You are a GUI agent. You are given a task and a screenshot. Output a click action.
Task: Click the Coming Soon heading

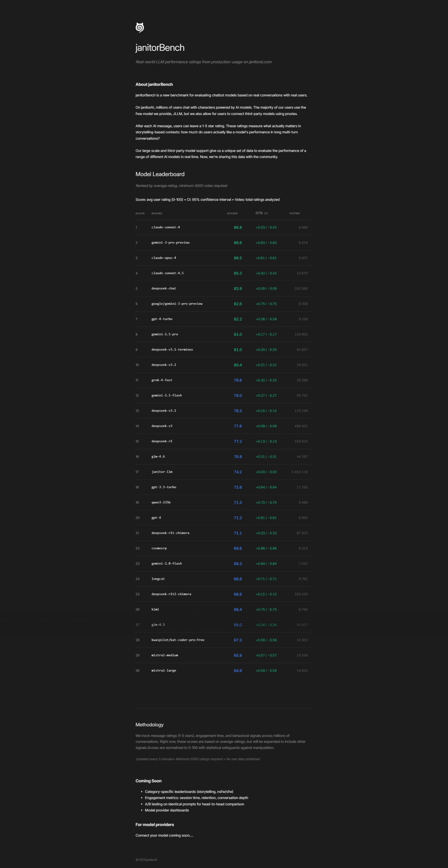click(148, 781)
